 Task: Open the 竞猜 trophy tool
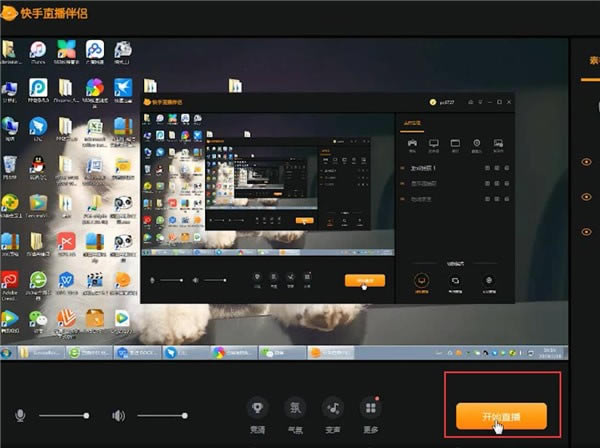click(x=258, y=408)
